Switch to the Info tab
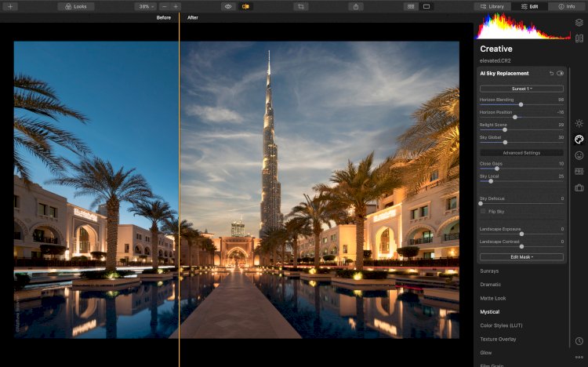588x367 pixels. coord(567,6)
